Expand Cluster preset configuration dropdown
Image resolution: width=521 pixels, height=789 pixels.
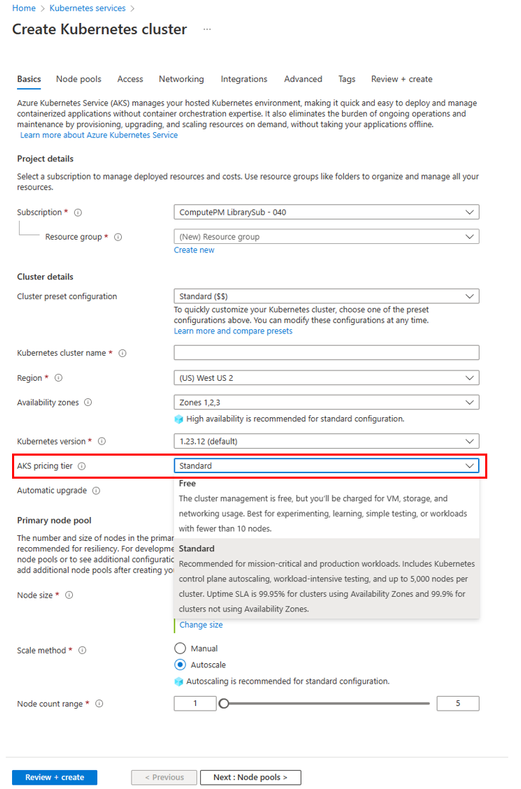326,296
